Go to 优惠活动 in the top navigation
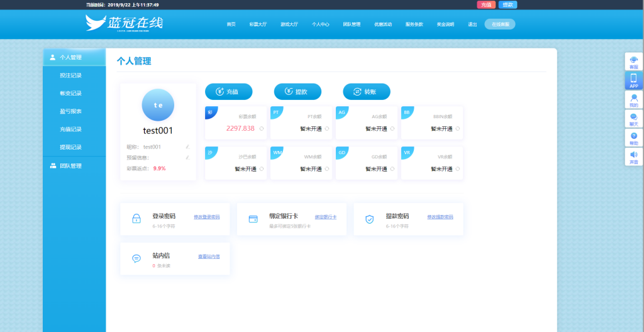This screenshot has width=644, height=332. point(383,25)
